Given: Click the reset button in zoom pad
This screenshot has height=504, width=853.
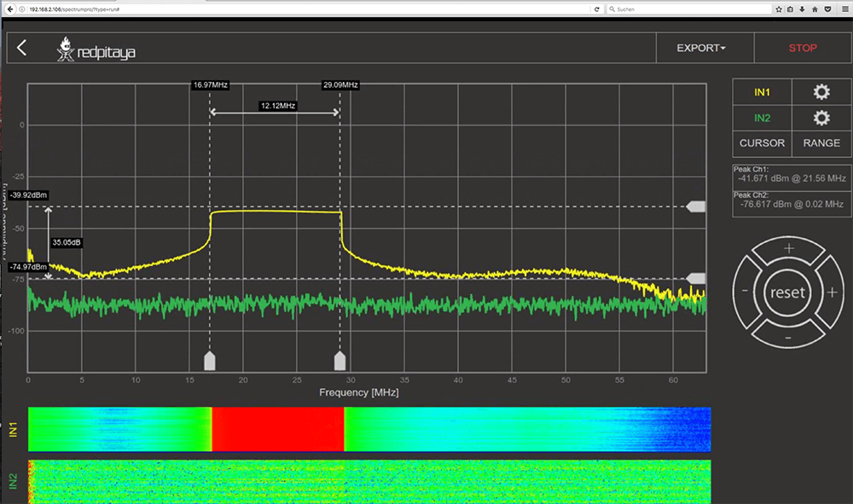Looking at the screenshot, I should coord(786,293).
